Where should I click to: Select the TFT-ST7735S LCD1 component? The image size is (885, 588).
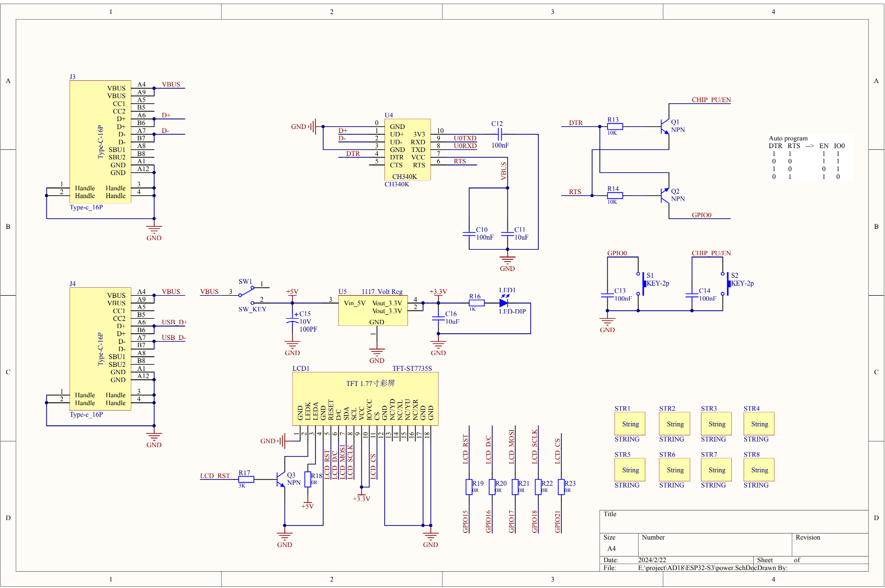365,399
